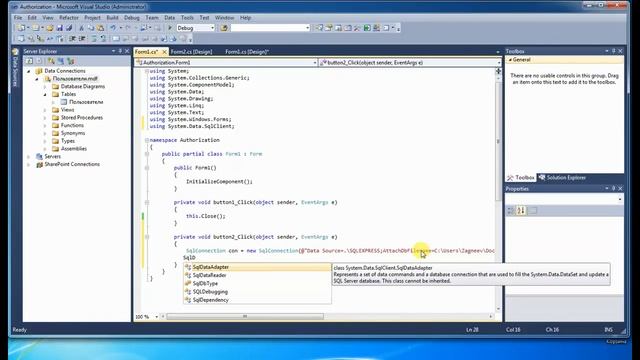The width and height of the screenshot is (640, 360).
Task: Select the Toolbox tab at panel bottom
Action: [521, 178]
